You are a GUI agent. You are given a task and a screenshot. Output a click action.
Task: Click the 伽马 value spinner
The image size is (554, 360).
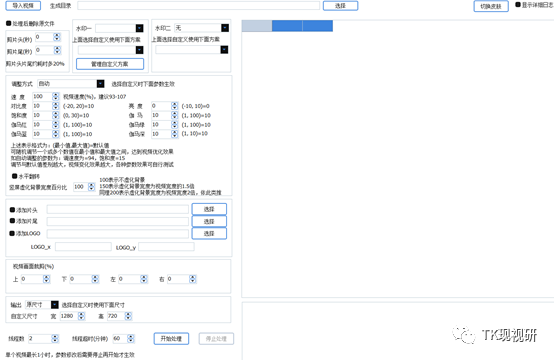pos(175,115)
